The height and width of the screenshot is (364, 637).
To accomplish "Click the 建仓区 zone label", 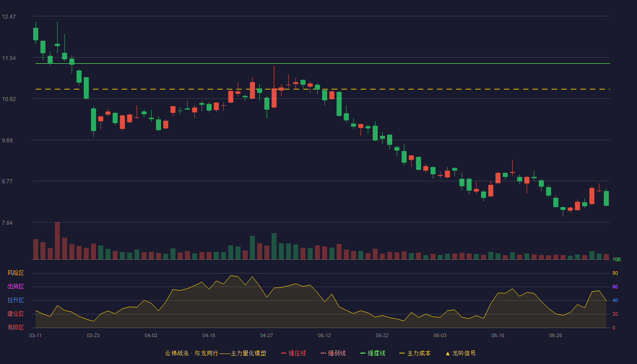I will pyautogui.click(x=15, y=314).
